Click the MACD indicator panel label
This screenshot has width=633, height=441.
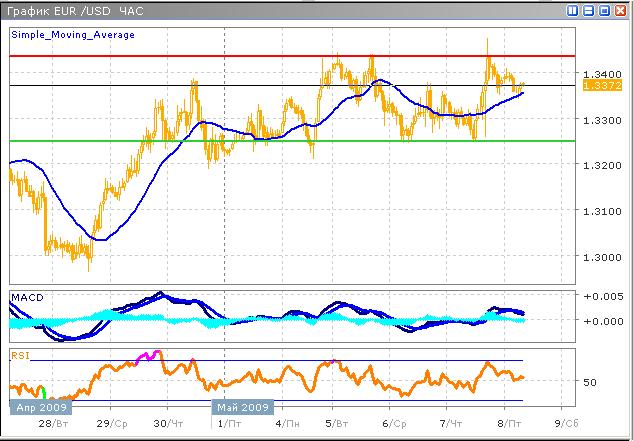point(25,296)
